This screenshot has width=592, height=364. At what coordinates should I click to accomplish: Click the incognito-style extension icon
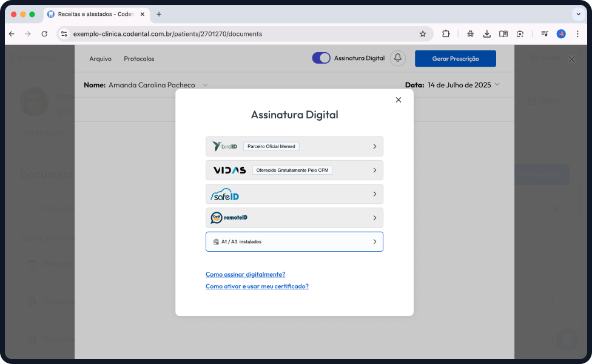coord(471,34)
